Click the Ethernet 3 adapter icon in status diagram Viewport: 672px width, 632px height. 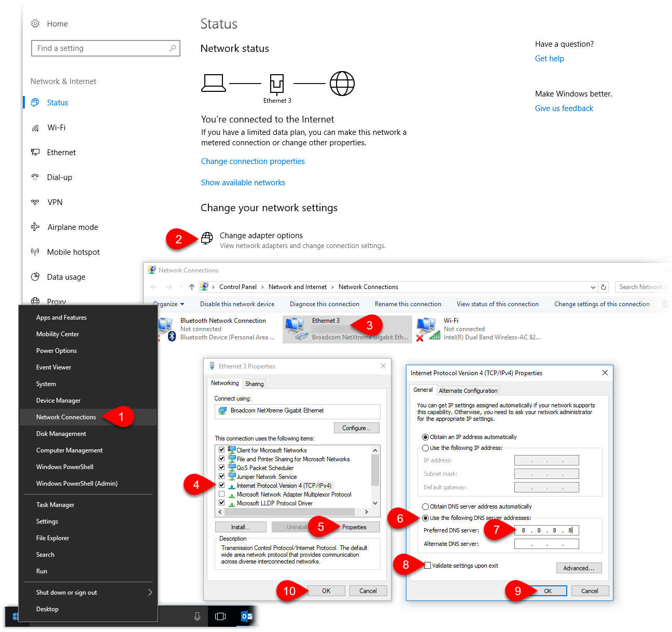[x=277, y=84]
